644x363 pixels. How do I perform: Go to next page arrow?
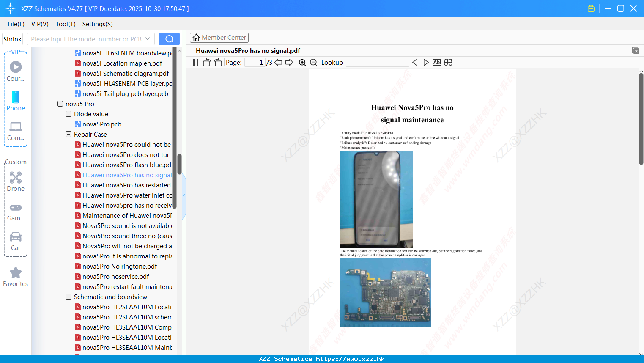pos(289,63)
